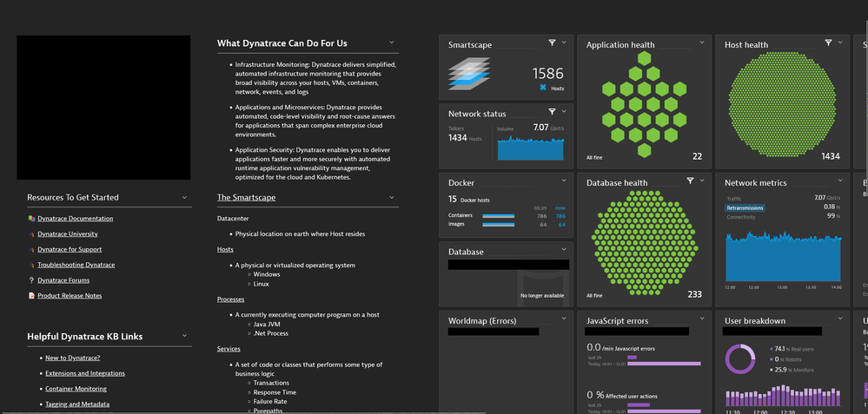The image size is (868, 414).
Task: Expand the Application health tile menu
Action: click(702, 43)
